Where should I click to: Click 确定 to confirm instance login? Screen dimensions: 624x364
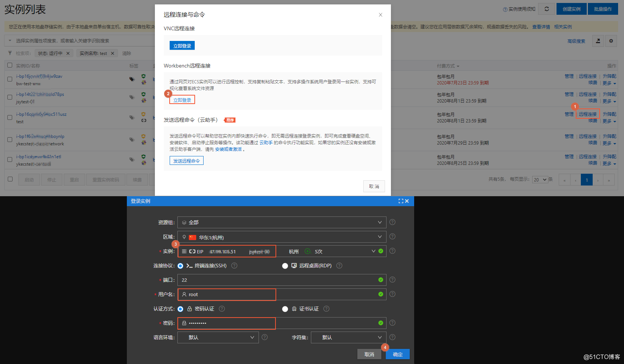tap(398, 354)
